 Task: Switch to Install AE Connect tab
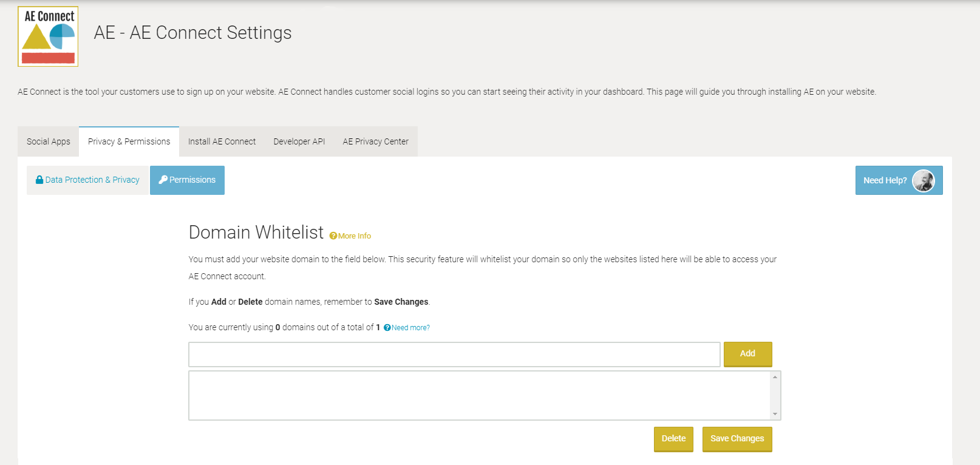[222, 141]
